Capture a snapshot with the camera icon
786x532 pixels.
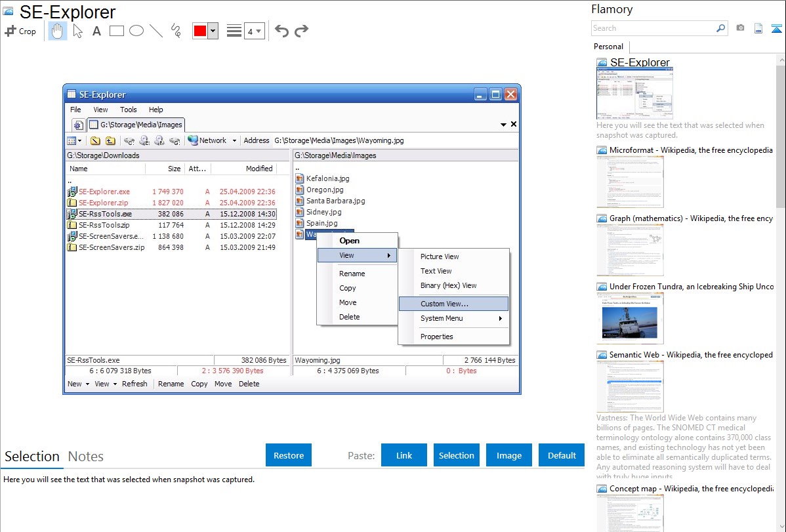740,28
